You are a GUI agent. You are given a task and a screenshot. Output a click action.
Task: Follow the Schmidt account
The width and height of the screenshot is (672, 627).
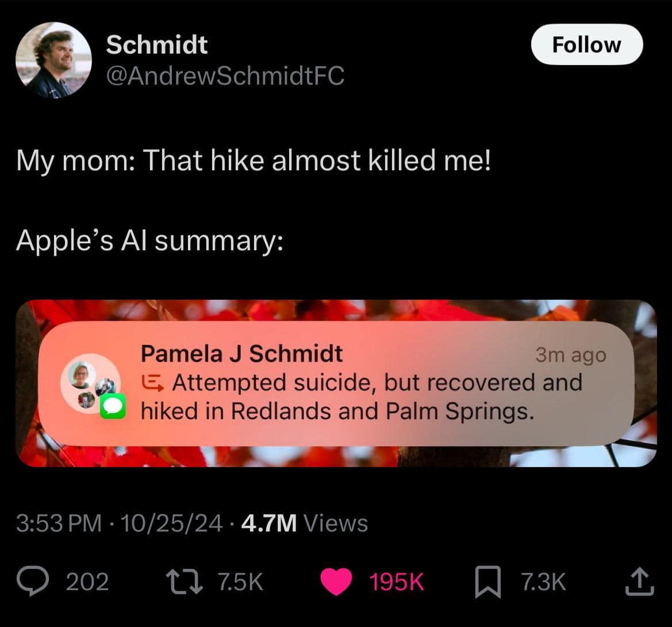tap(586, 44)
